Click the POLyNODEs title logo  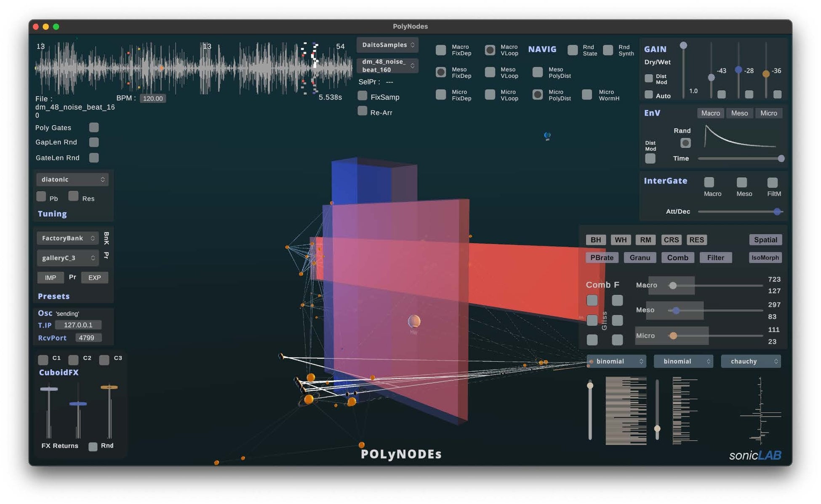(x=401, y=454)
